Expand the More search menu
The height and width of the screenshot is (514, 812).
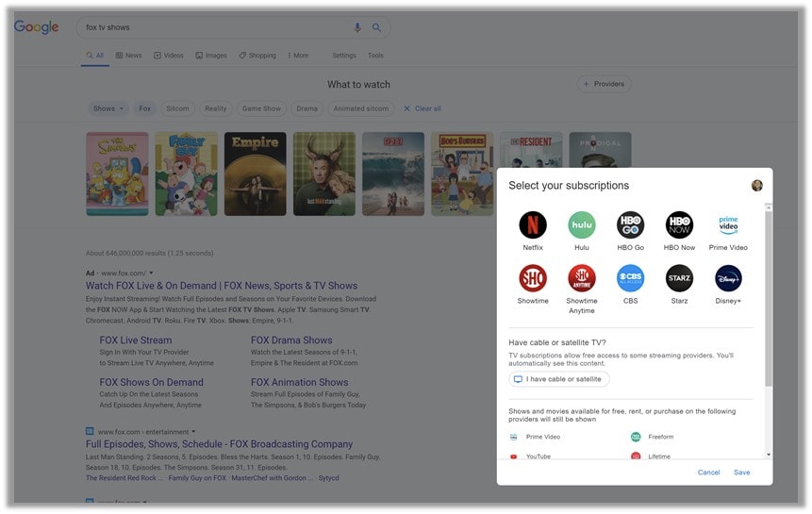pyautogui.click(x=298, y=56)
